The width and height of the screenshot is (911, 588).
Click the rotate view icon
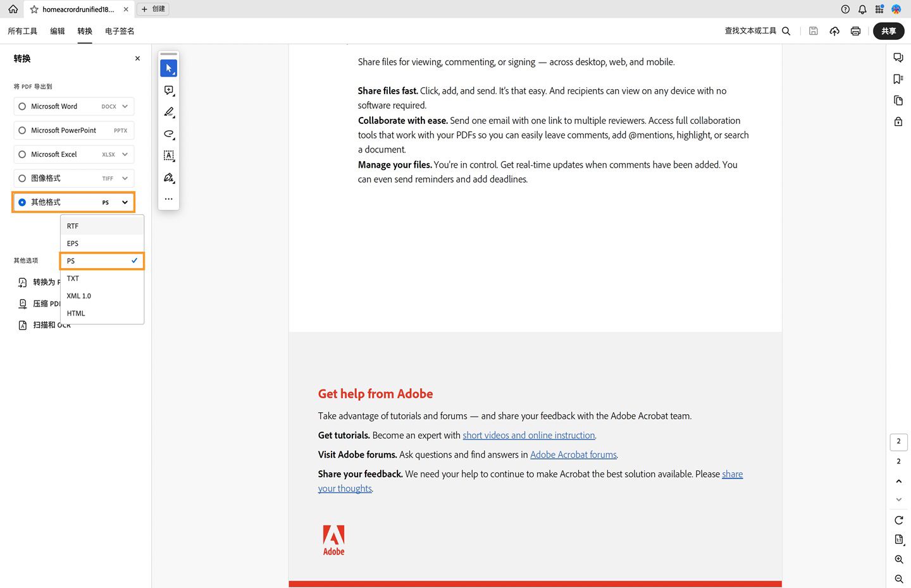pyautogui.click(x=898, y=520)
